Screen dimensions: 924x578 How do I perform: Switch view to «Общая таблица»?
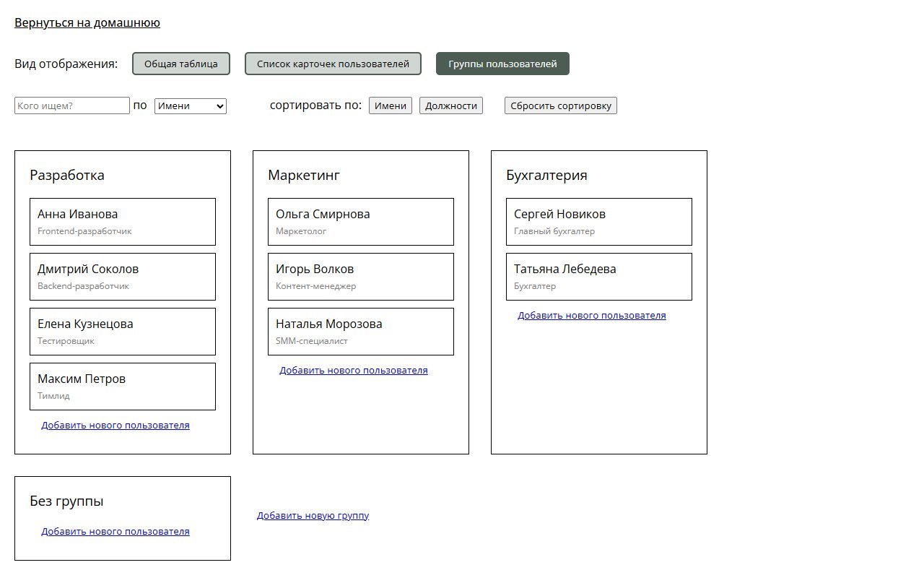(x=181, y=64)
